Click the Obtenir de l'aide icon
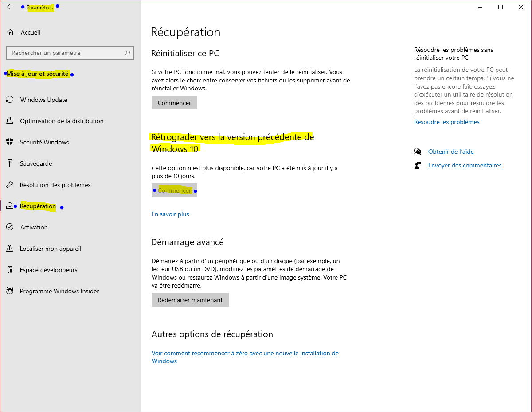Image resolution: width=532 pixels, height=412 pixels. [x=418, y=152]
